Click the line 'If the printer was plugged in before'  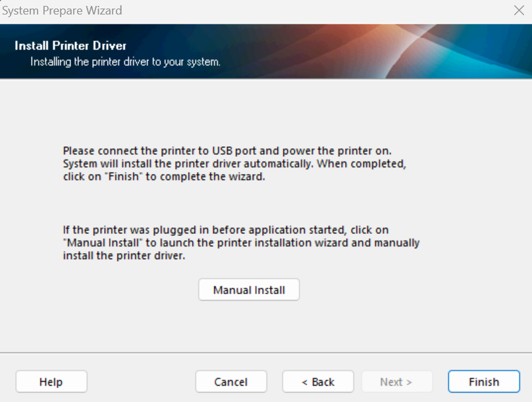coord(226,229)
